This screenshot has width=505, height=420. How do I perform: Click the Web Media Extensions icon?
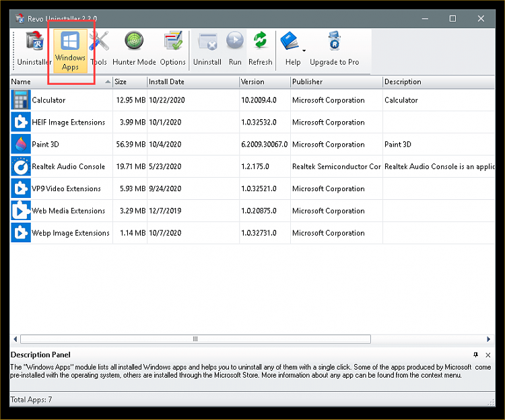click(x=21, y=211)
